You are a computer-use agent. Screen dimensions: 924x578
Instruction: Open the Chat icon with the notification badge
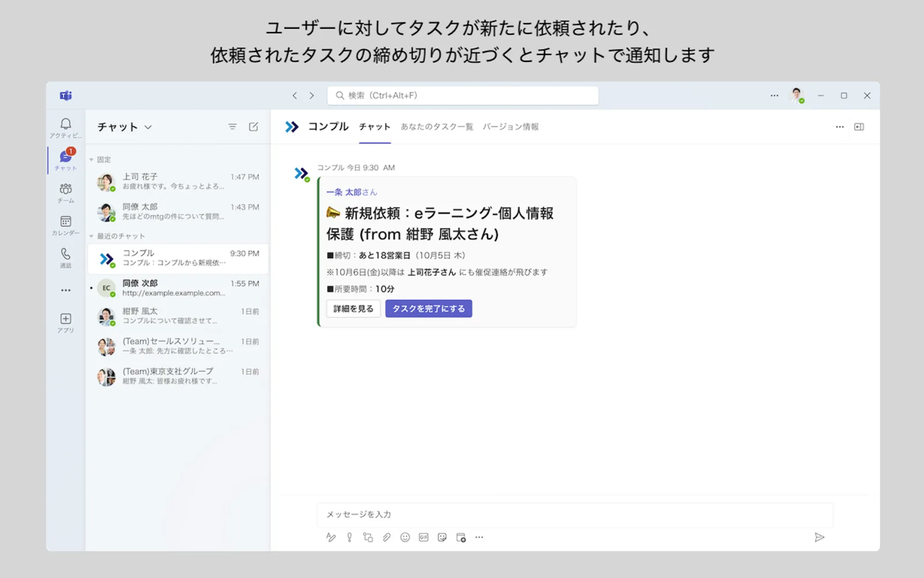coord(66,160)
